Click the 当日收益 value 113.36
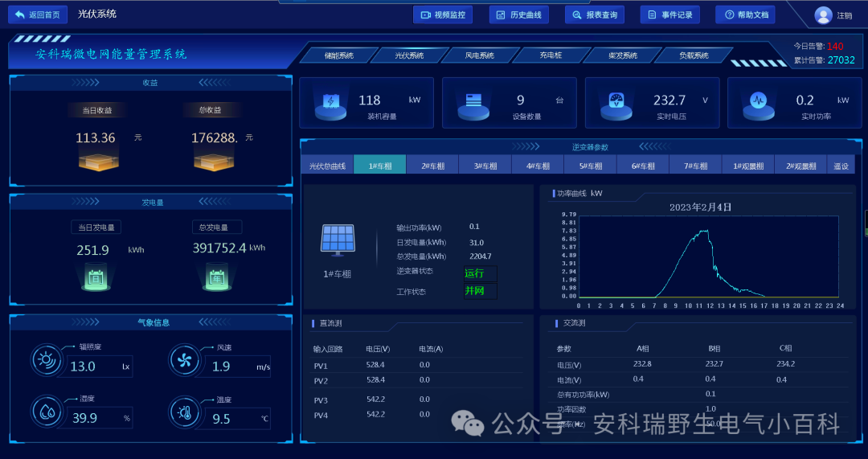Screen dimensions: 868x459 95,138
